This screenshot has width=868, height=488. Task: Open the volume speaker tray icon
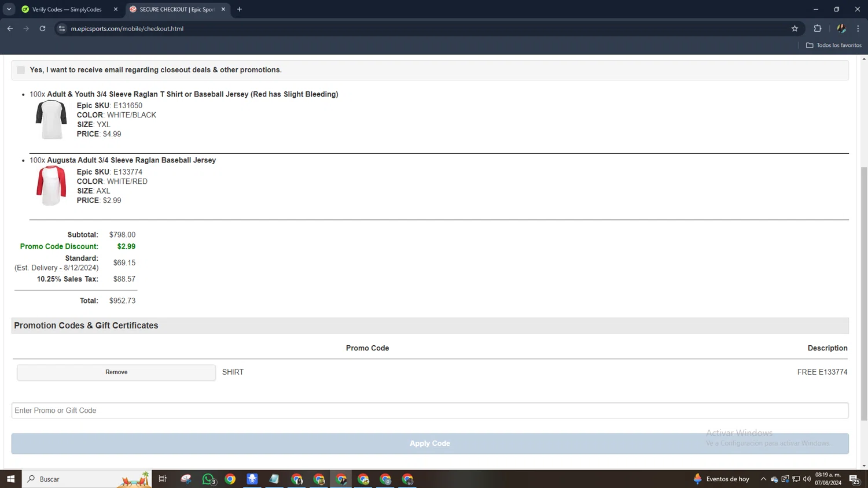tap(807, 479)
